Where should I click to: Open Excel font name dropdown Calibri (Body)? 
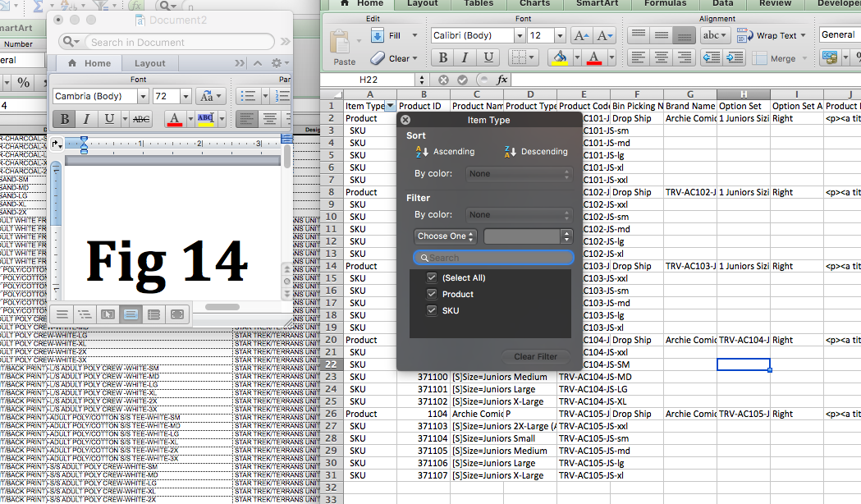[x=520, y=35]
